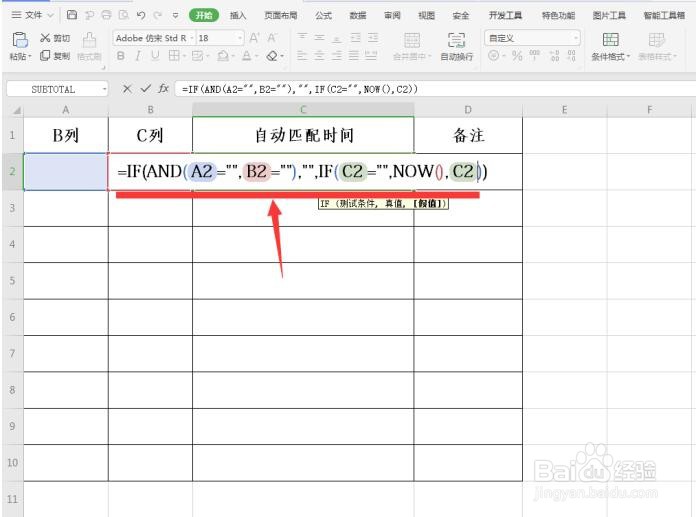This screenshot has width=696, height=517.
Task: Click the middle vertical align icon
Action: [319, 38]
